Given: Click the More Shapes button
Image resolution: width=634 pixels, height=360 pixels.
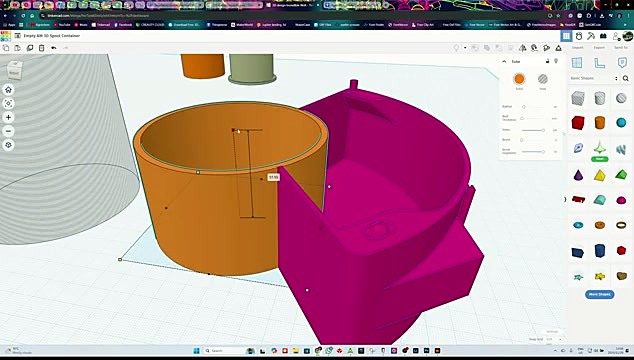Looking at the screenshot, I should point(600,294).
